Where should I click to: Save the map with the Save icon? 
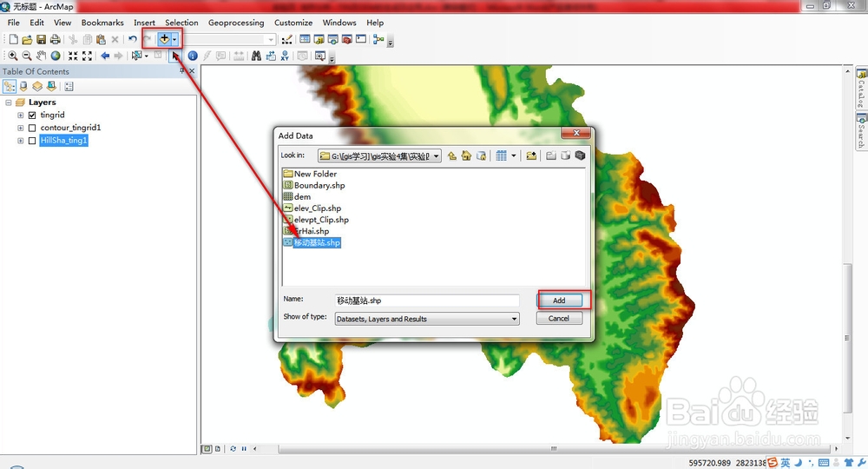(x=41, y=39)
